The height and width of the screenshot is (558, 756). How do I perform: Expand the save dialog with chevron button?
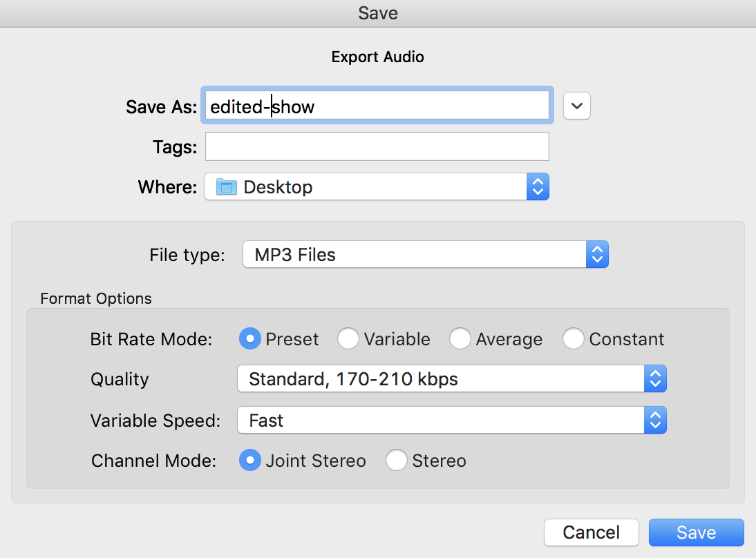tap(577, 106)
